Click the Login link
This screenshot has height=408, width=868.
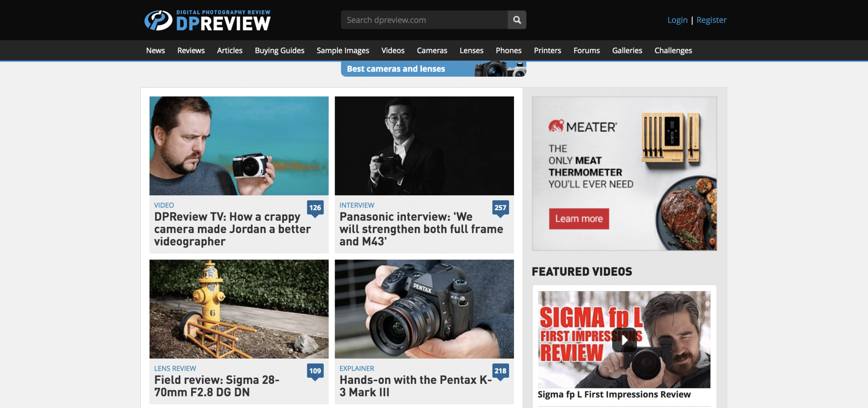(677, 20)
